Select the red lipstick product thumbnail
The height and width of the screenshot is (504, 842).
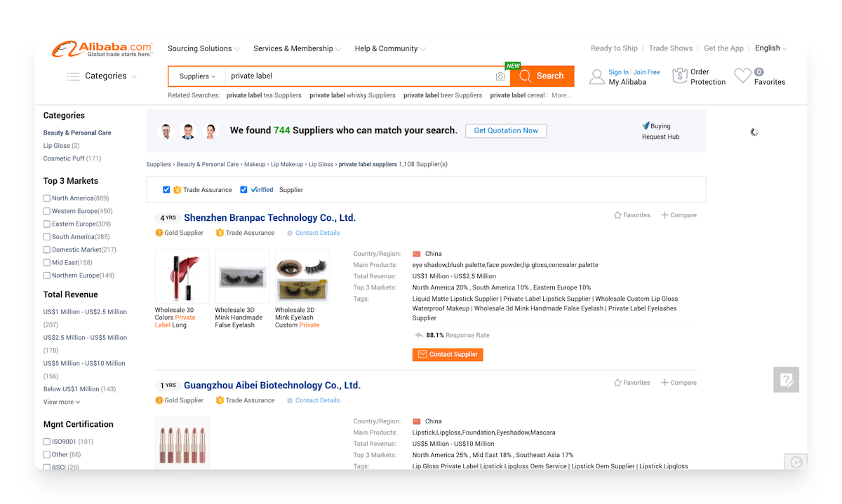181,276
